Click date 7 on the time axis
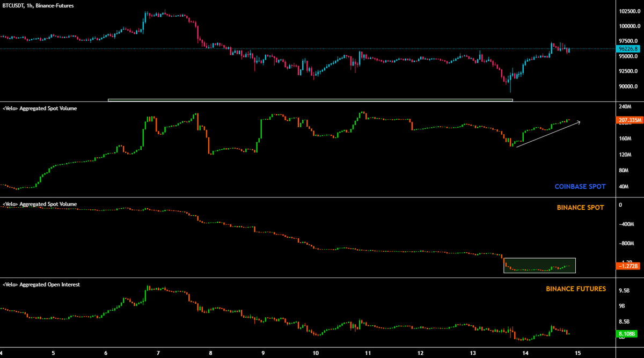 click(x=158, y=353)
